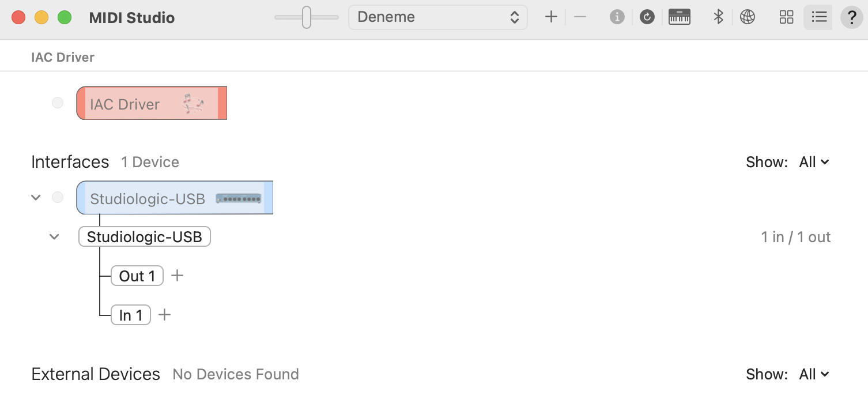Collapse the Studiologic-USB interface chevron
The image size is (868, 399).
click(x=36, y=197)
